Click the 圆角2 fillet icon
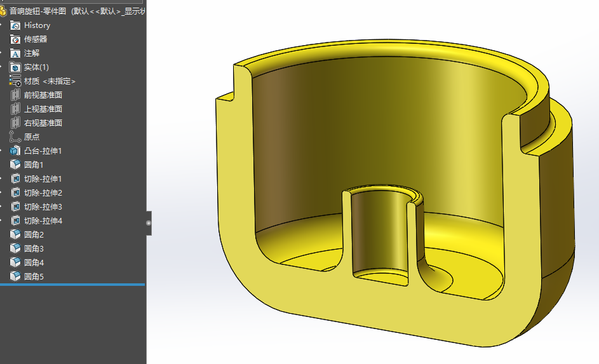599x364 pixels. [15, 234]
